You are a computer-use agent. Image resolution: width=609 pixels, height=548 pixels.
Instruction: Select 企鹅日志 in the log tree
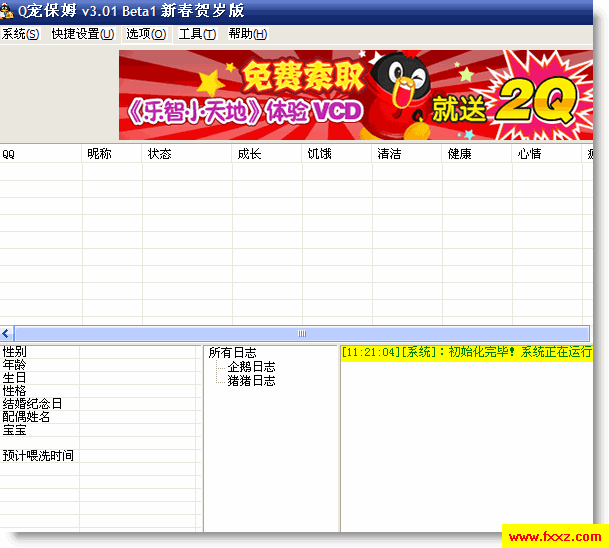tap(251, 367)
